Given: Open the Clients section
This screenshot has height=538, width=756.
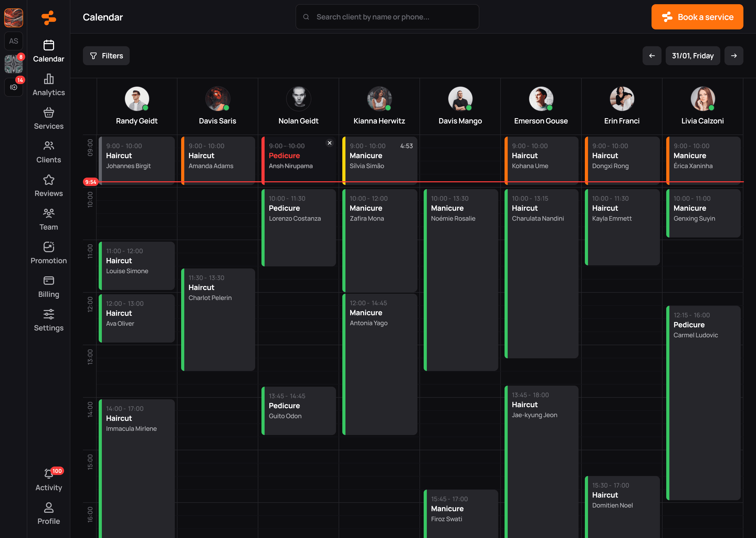Looking at the screenshot, I should 49,152.
